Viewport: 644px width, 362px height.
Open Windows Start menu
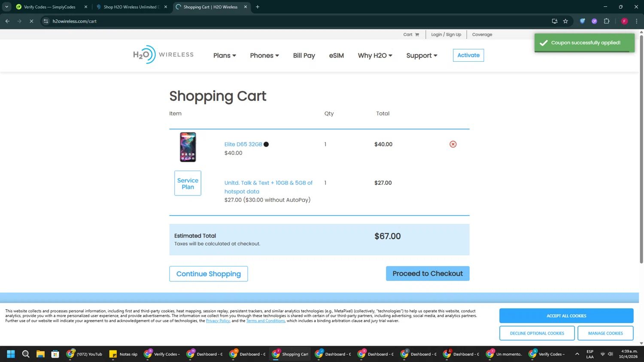tap(11, 354)
